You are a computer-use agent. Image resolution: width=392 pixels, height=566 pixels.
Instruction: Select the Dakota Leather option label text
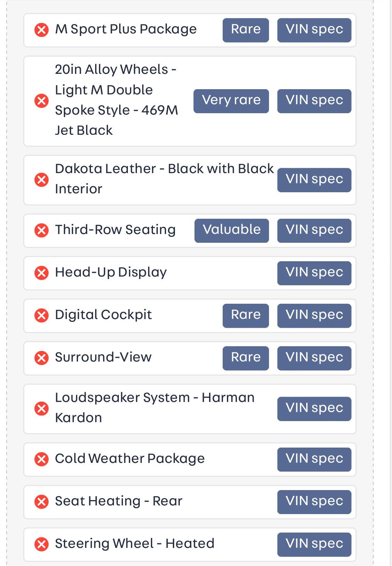click(x=164, y=179)
